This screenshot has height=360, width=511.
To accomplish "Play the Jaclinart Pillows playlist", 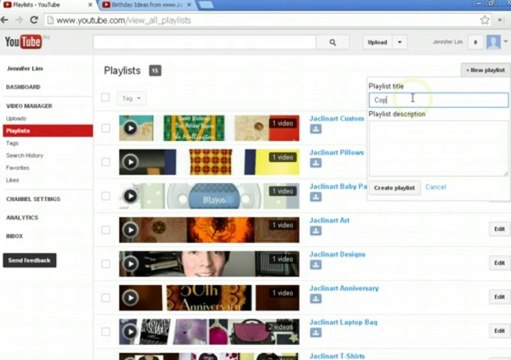I will tap(130, 162).
